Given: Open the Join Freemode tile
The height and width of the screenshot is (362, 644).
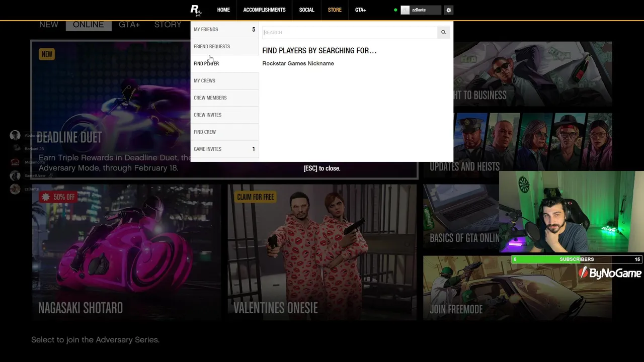Looking at the screenshot, I should coord(517,288).
